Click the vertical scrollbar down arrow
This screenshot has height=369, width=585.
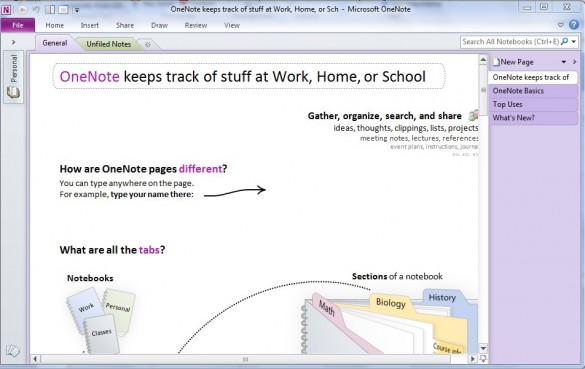pos(483,348)
